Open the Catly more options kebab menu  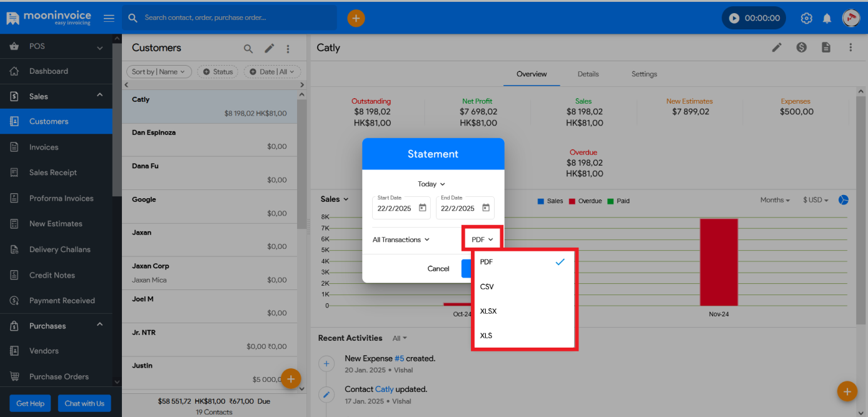(x=850, y=48)
